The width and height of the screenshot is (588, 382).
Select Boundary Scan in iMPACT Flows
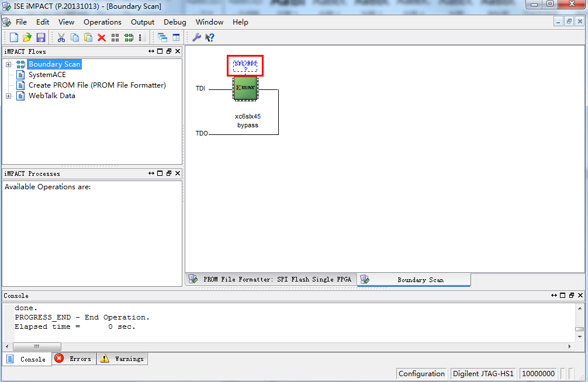point(54,64)
